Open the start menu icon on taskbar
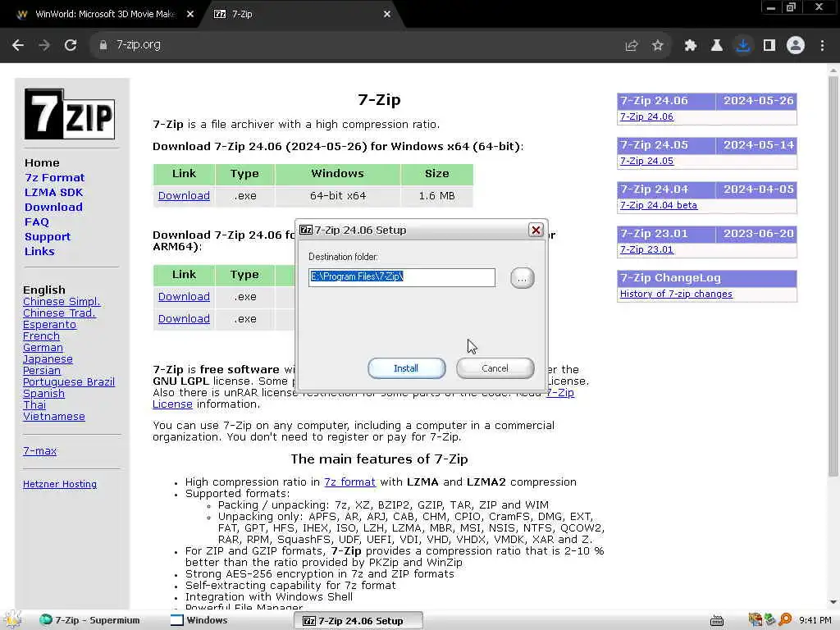Screen dimensions: 840x630 click(x=13, y=620)
